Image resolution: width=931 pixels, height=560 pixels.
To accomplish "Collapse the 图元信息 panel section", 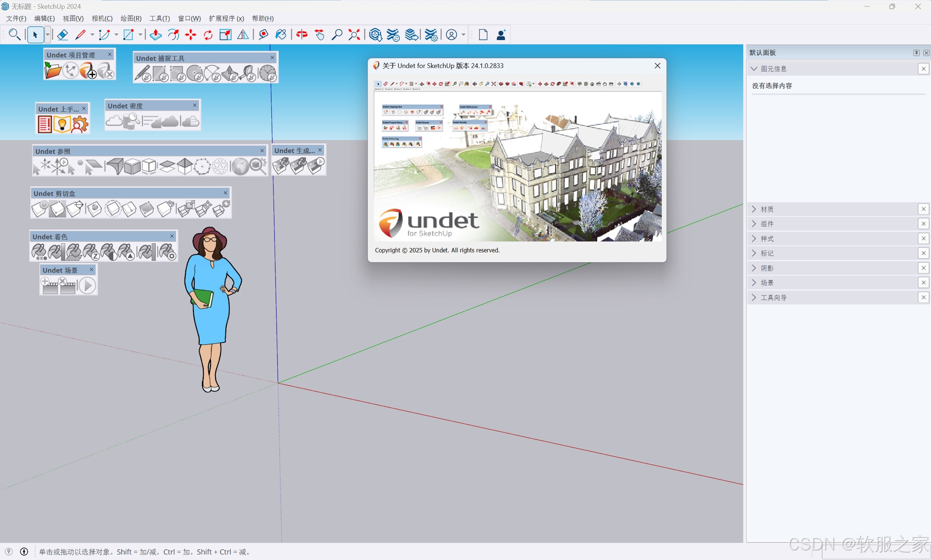I will [x=754, y=69].
